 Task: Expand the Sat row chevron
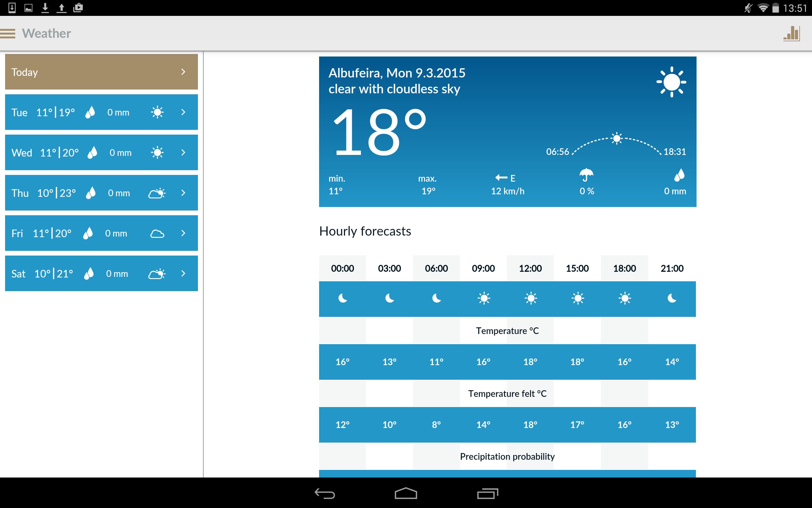pyautogui.click(x=183, y=273)
